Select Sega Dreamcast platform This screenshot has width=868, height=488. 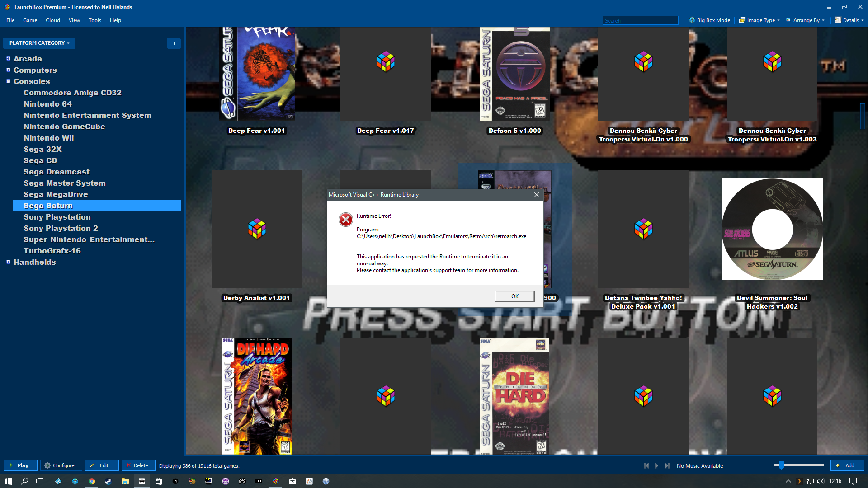click(57, 172)
